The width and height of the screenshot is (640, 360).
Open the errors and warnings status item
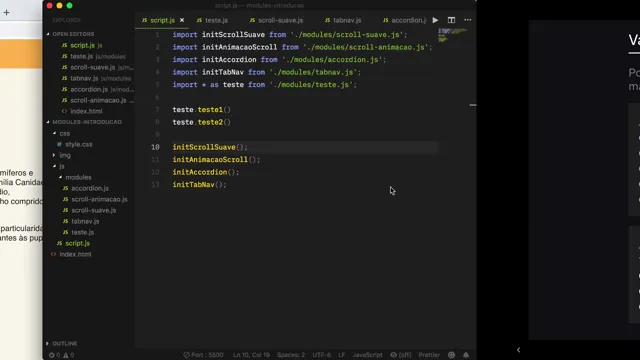coord(61,355)
